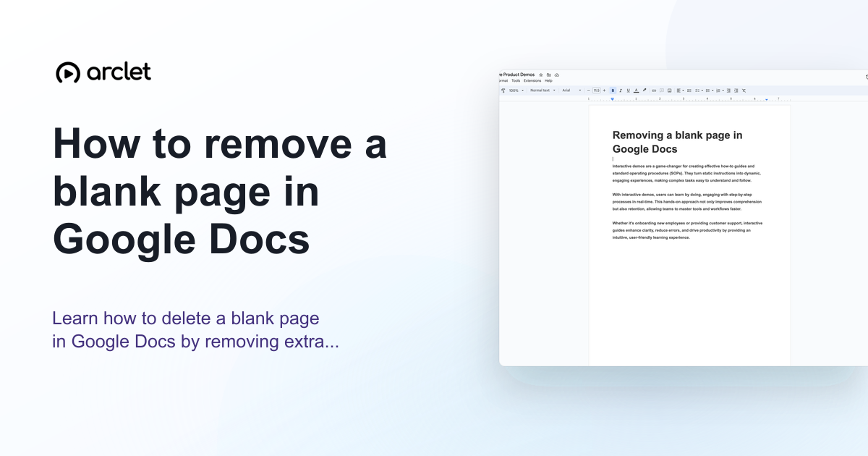
Task: Open the Extensions menu
Action: tap(532, 80)
